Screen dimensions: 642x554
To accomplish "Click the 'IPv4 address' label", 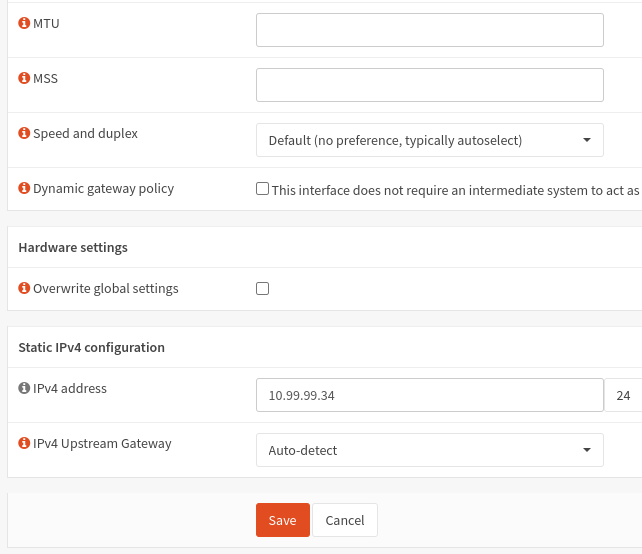I will point(70,389).
